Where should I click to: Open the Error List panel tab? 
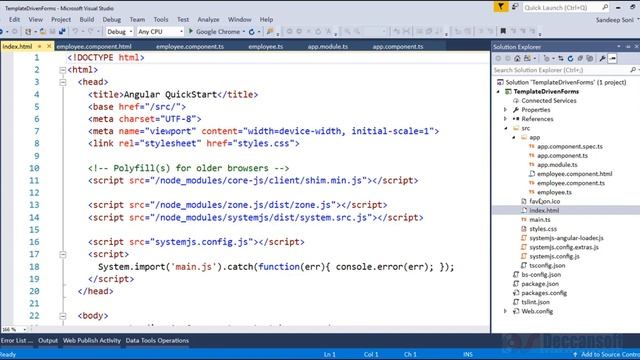point(17,340)
